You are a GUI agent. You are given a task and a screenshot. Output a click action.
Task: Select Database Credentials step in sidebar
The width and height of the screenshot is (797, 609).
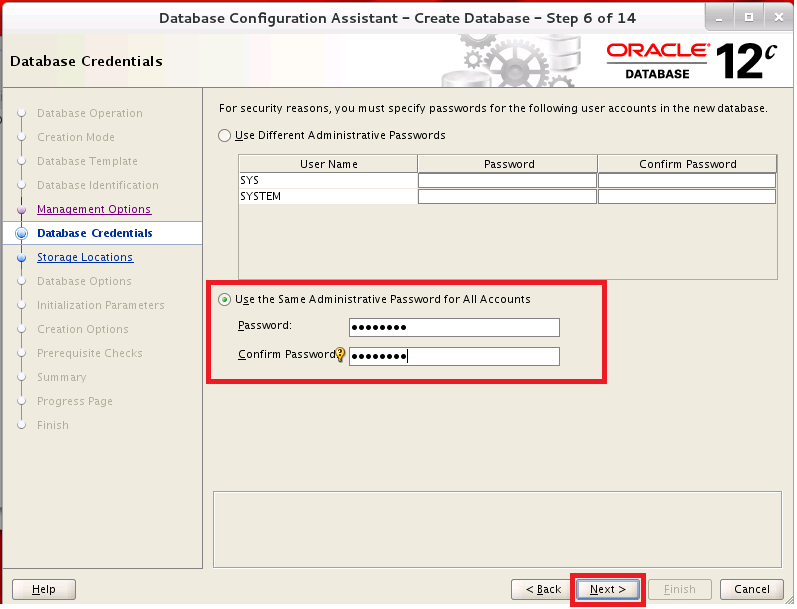point(95,233)
